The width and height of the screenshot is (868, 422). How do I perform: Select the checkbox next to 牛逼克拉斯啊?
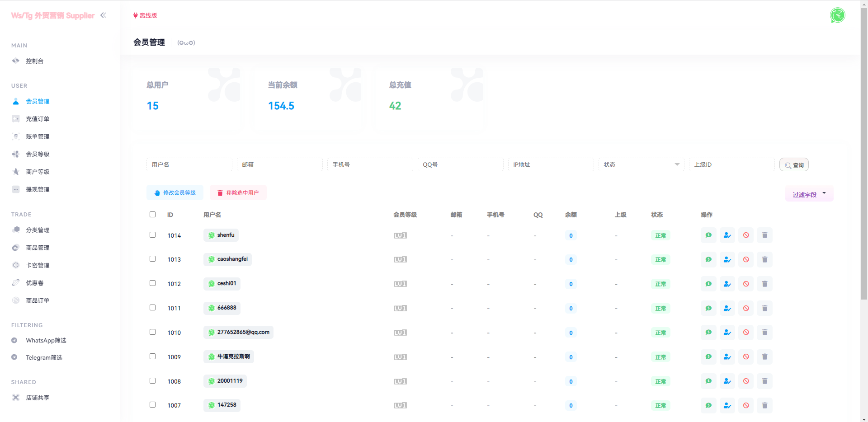pyautogui.click(x=152, y=356)
